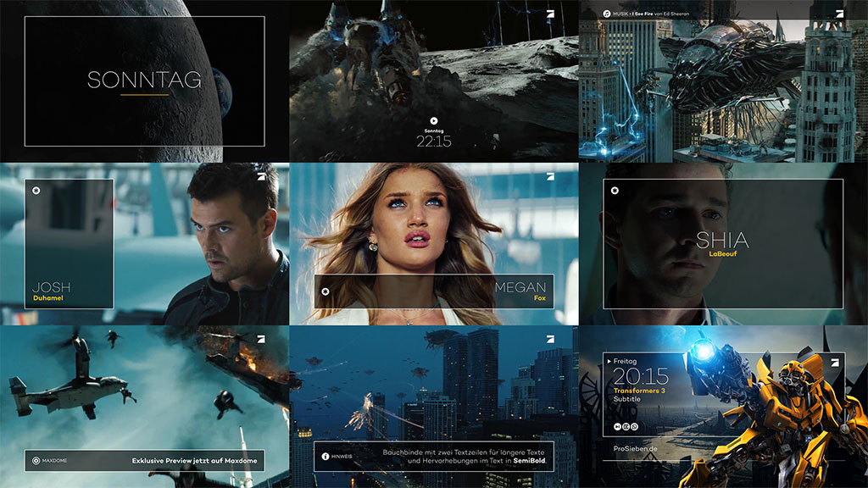Click the MUSIK label

[x=620, y=14]
